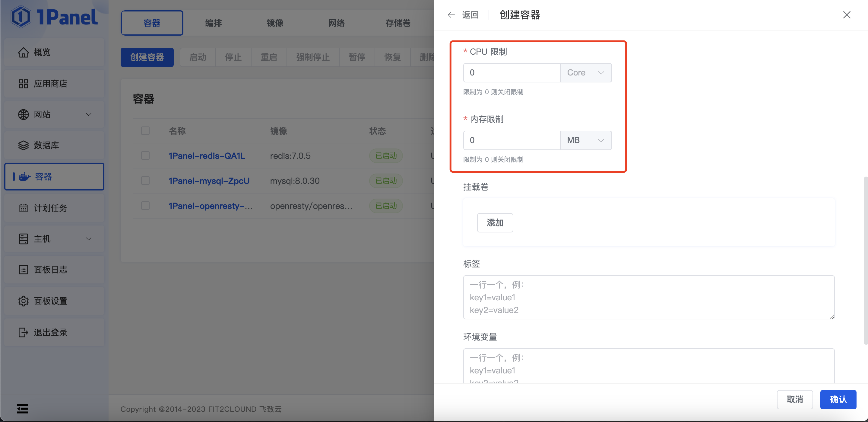The height and width of the screenshot is (422, 868).
Task: Toggle the select-all checkbox in table header
Action: (145, 131)
